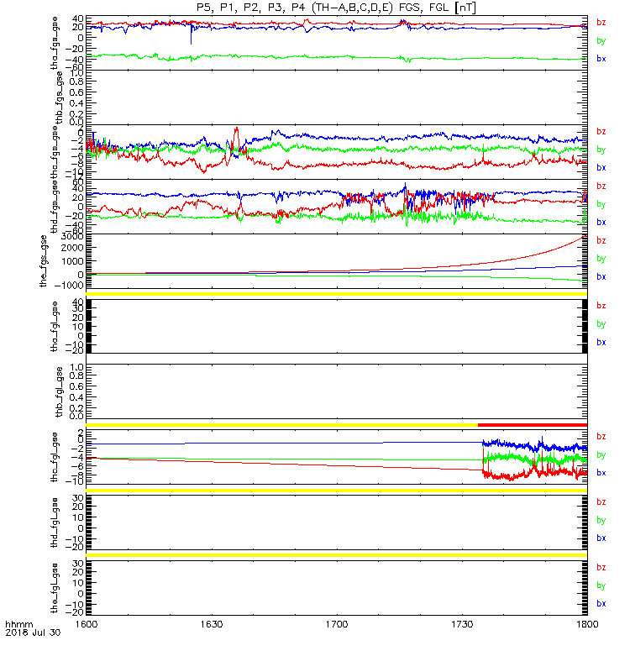
Task: Click the 1700 time axis label
Action: click(x=337, y=624)
